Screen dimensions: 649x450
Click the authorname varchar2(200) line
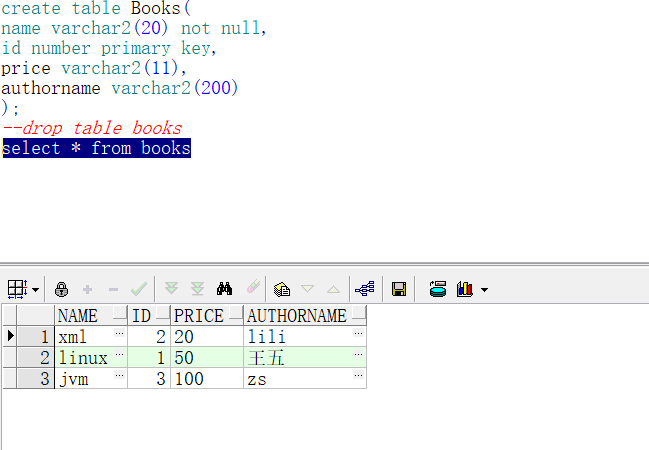(120, 88)
